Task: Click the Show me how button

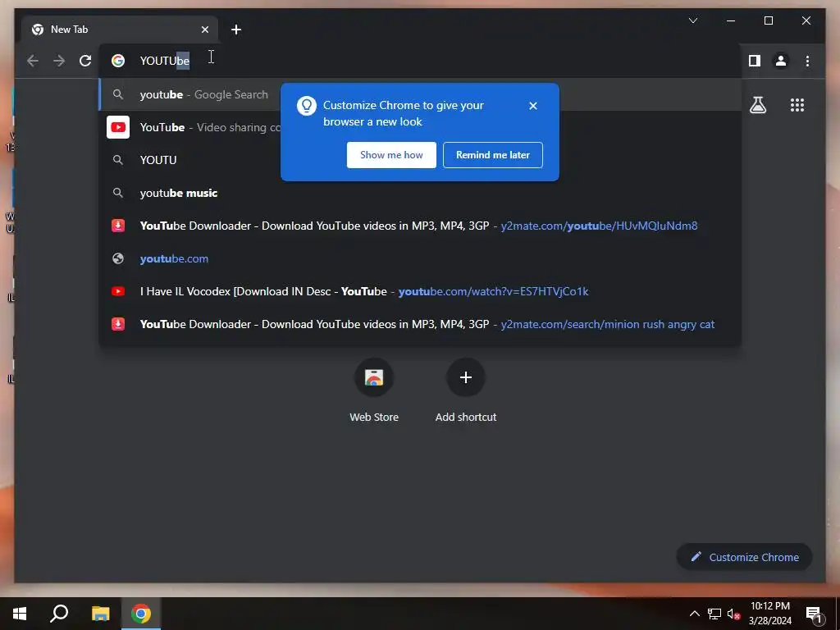Action: point(391,155)
